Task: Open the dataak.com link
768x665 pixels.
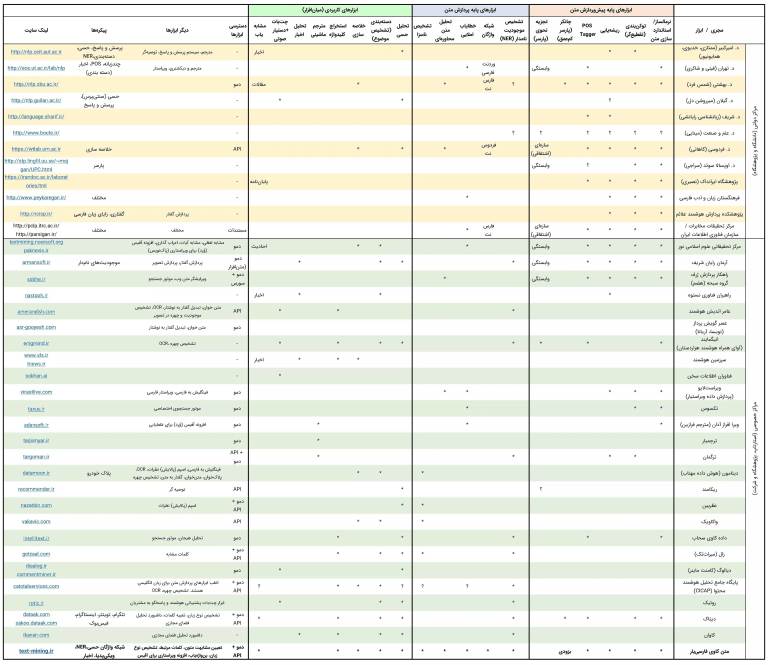Action: click(x=36, y=615)
